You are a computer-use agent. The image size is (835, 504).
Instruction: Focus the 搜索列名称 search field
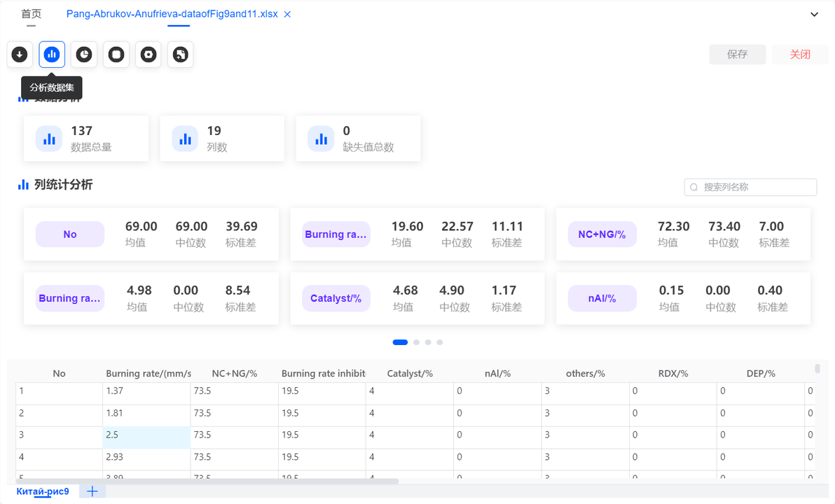pyautogui.click(x=750, y=188)
